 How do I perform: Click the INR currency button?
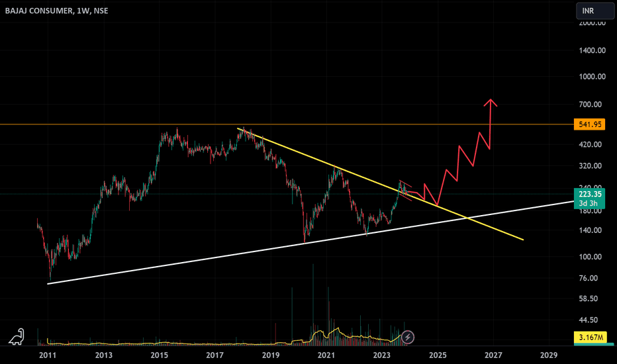coord(594,11)
